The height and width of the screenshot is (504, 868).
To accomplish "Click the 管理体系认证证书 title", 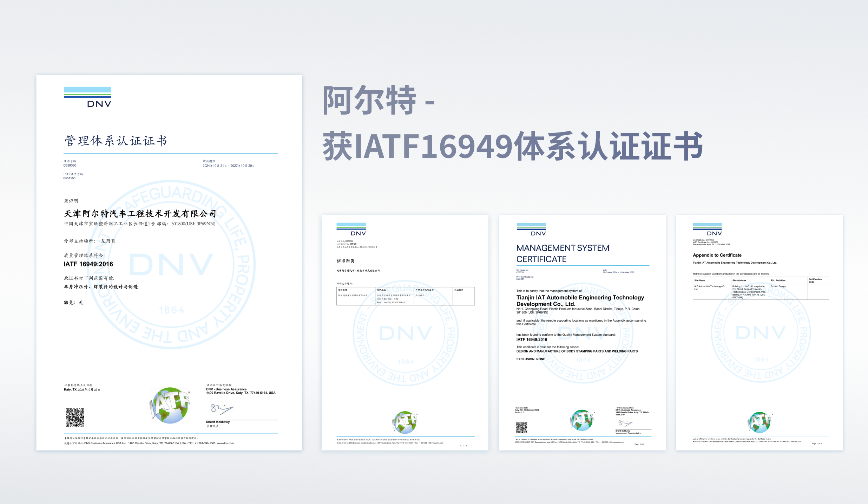I will 116,141.
